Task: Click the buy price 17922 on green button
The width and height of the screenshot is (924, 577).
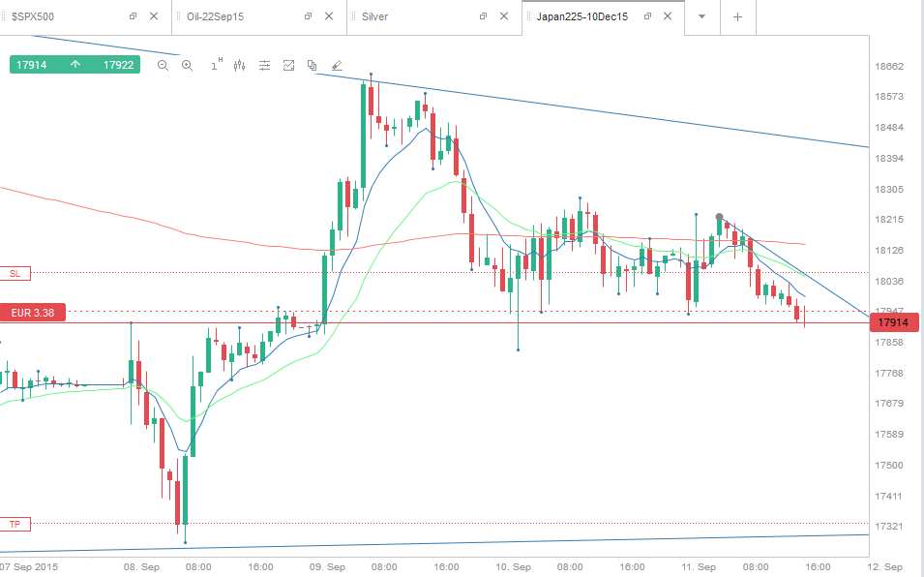Action: (x=118, y=65)
